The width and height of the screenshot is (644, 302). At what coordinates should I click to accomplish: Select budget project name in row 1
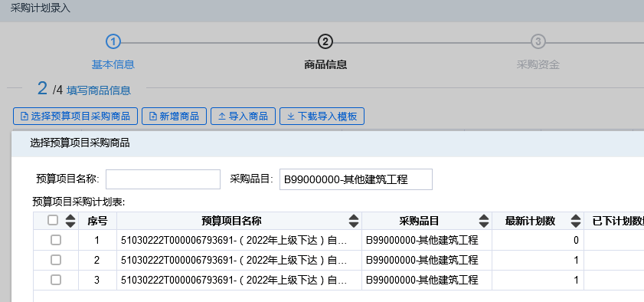[x=234, y=240]
